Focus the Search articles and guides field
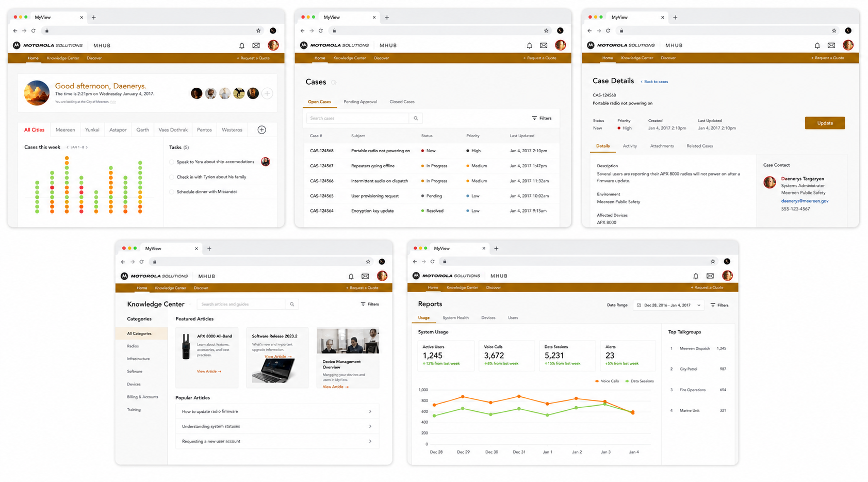This screenshot has width=868, height=482. [241, 304]
